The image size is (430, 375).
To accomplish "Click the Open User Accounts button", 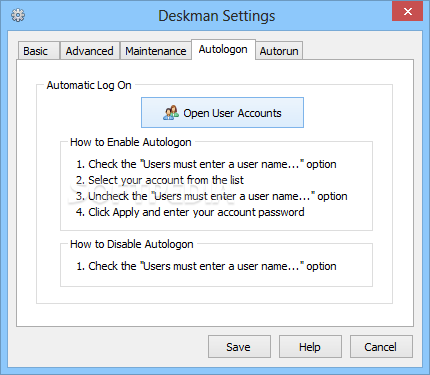I will pos(222,113).
